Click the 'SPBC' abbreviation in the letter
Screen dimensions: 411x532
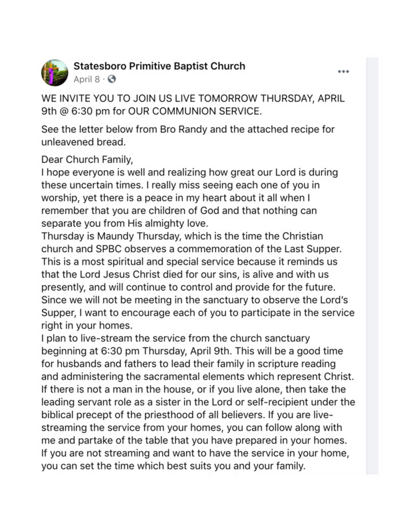(x=108, y=249)
